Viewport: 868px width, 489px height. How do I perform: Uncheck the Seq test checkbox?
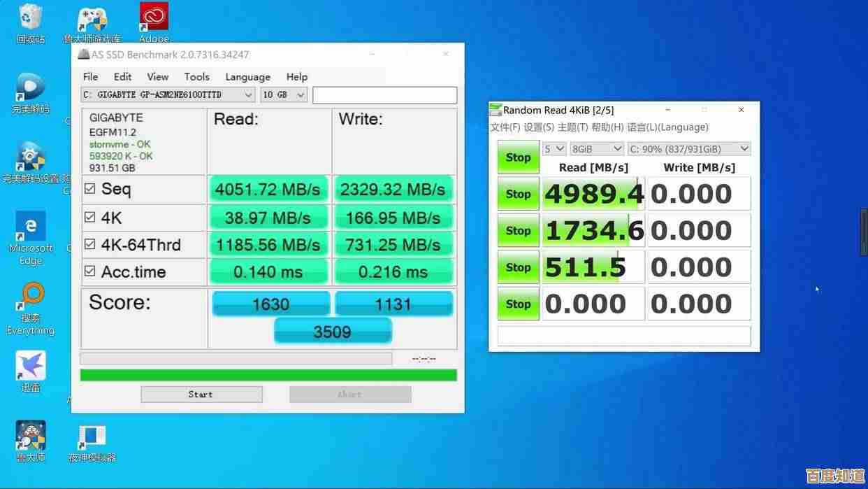point(89,189)
